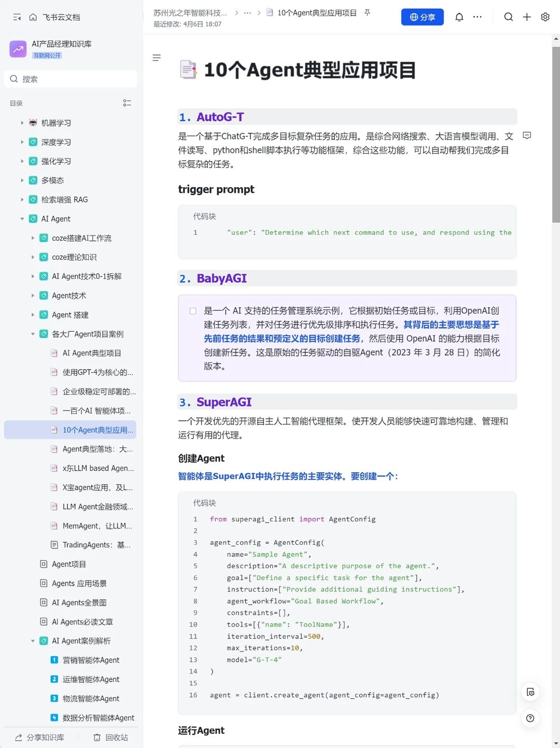Image resolution: width=560 pixels, height=748 pixels.
Task: Click the 1. AutoG-T heading
Action: [x=211, y=117]
